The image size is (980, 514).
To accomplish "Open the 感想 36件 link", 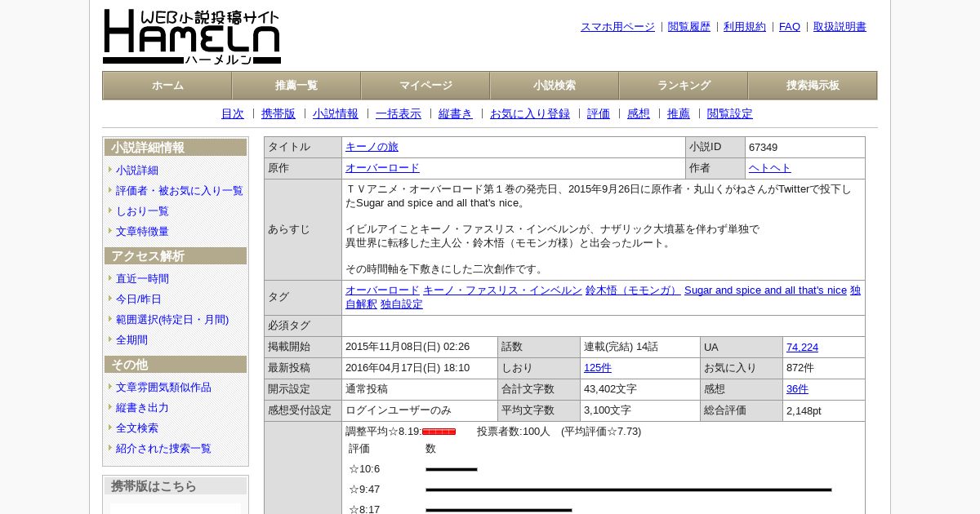I will pos(797,389).
